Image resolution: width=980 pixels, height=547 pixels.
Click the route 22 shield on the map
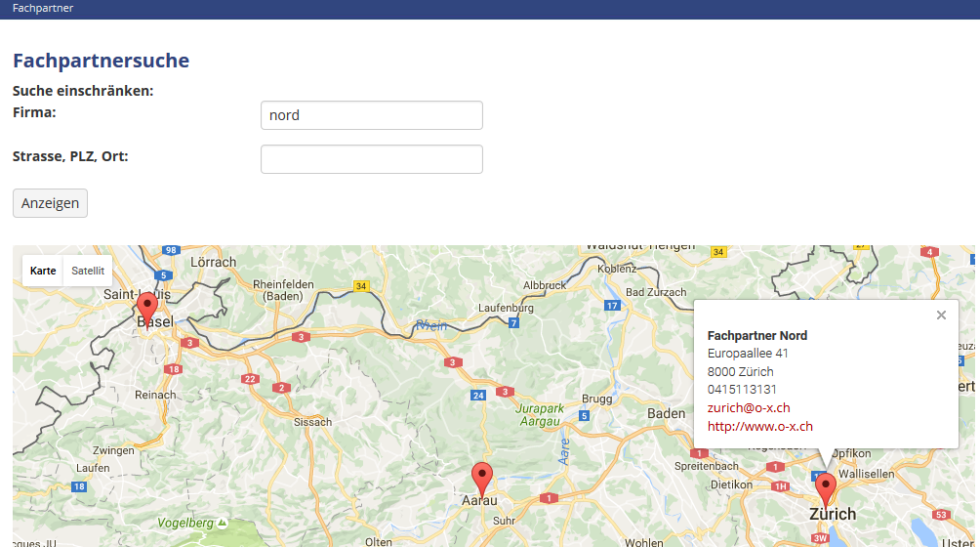tap(250, 379)
